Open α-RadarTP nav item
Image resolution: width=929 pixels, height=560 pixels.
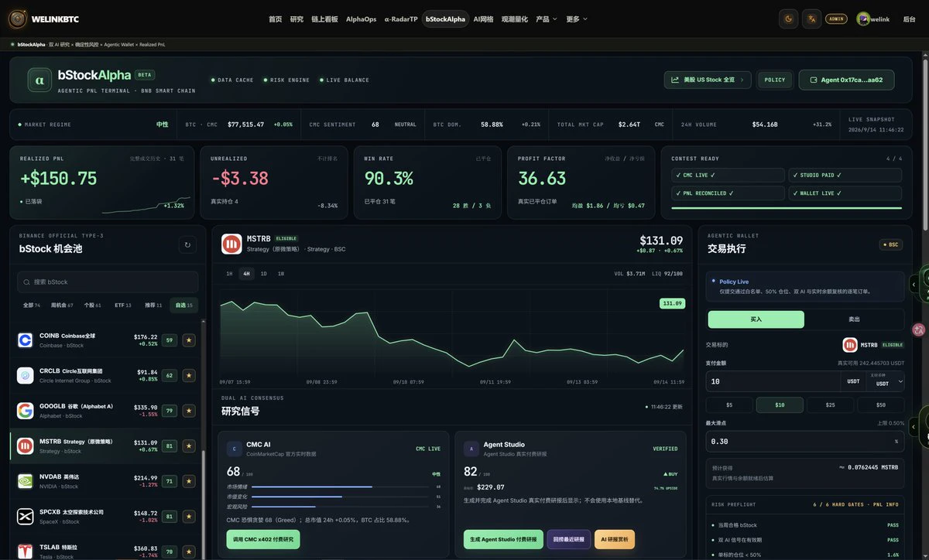400,19
